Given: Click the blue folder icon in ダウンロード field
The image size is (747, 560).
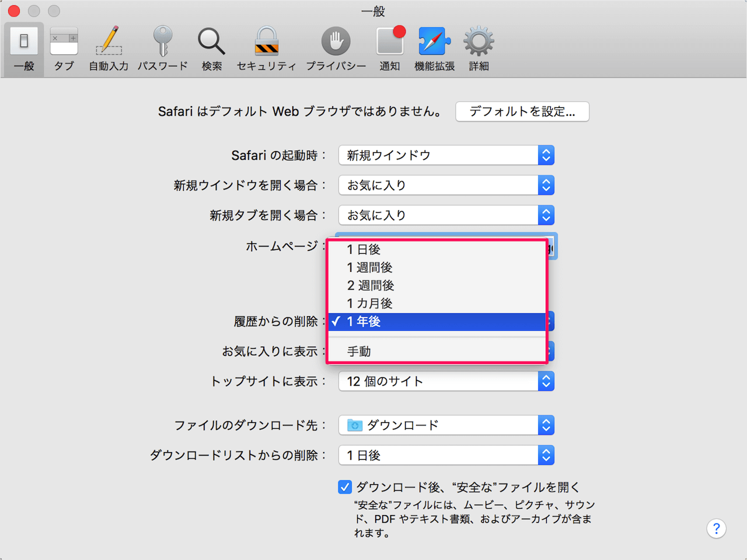Looking at the screenshot, I should point(355,425).
